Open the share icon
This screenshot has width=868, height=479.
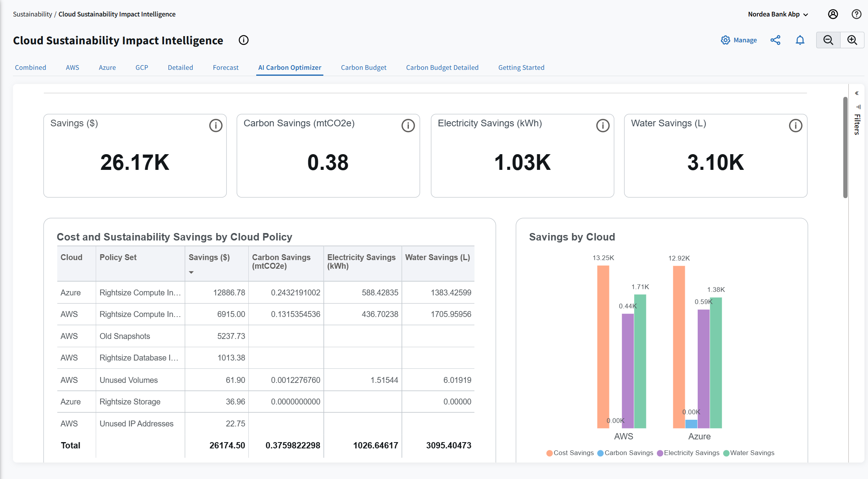[775, 40]
